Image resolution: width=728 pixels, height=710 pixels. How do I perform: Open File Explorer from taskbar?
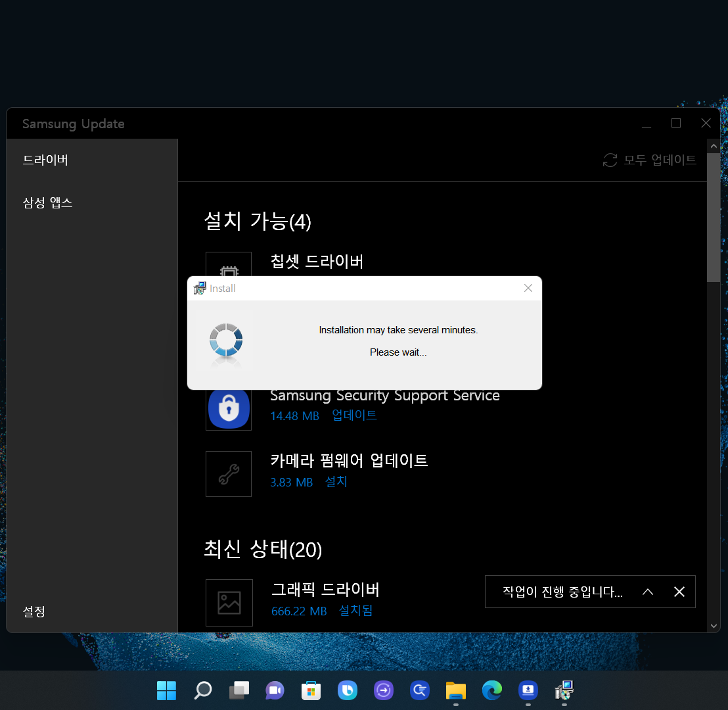[456, 690]
